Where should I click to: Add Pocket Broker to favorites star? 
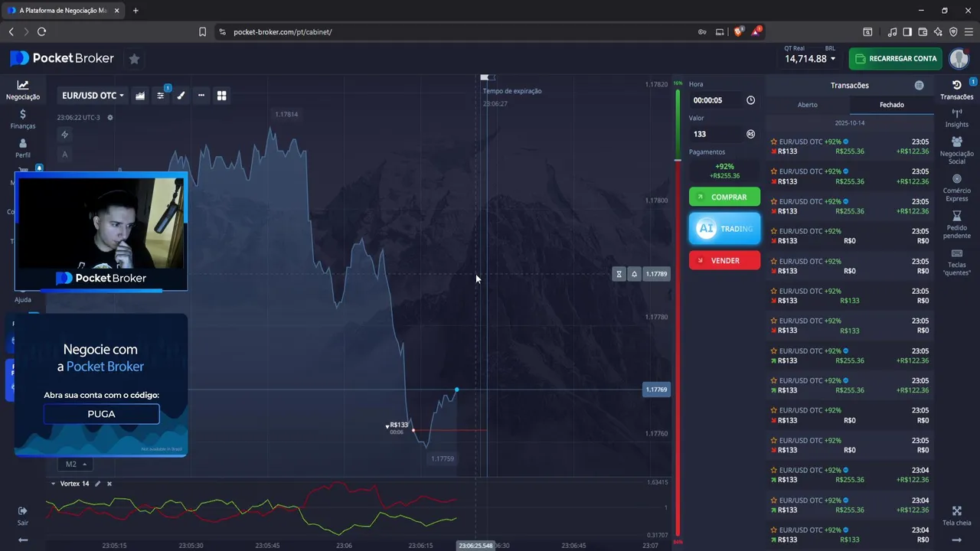[x=134, y=59]
